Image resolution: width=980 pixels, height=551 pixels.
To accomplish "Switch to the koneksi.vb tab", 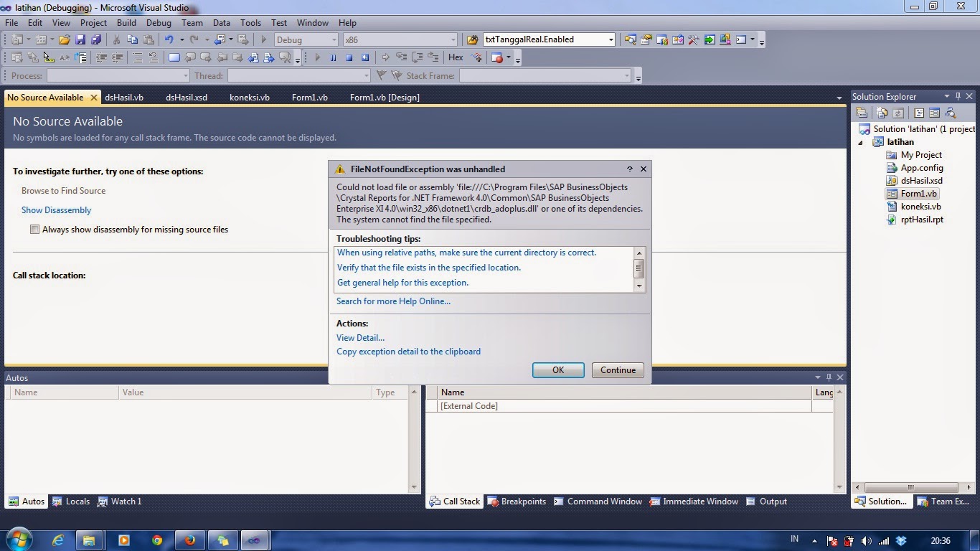I will 249,97.
